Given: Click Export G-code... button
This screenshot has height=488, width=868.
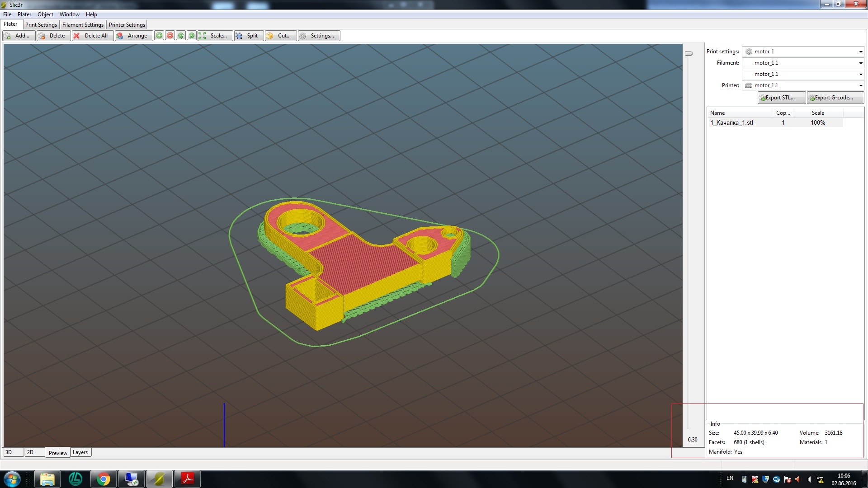Looking at the screenshot, I should tap(835, 98).
